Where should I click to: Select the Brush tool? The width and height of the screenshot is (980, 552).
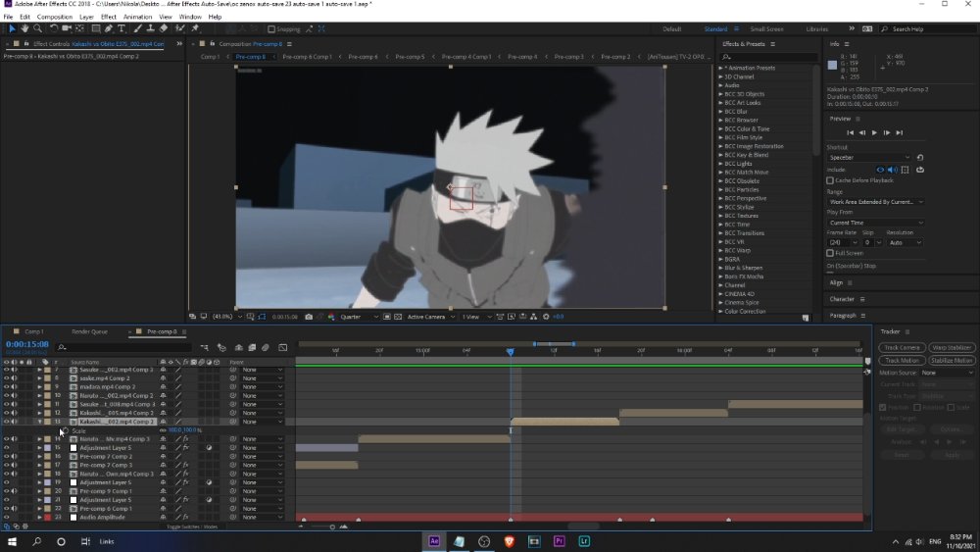[137, 28]
